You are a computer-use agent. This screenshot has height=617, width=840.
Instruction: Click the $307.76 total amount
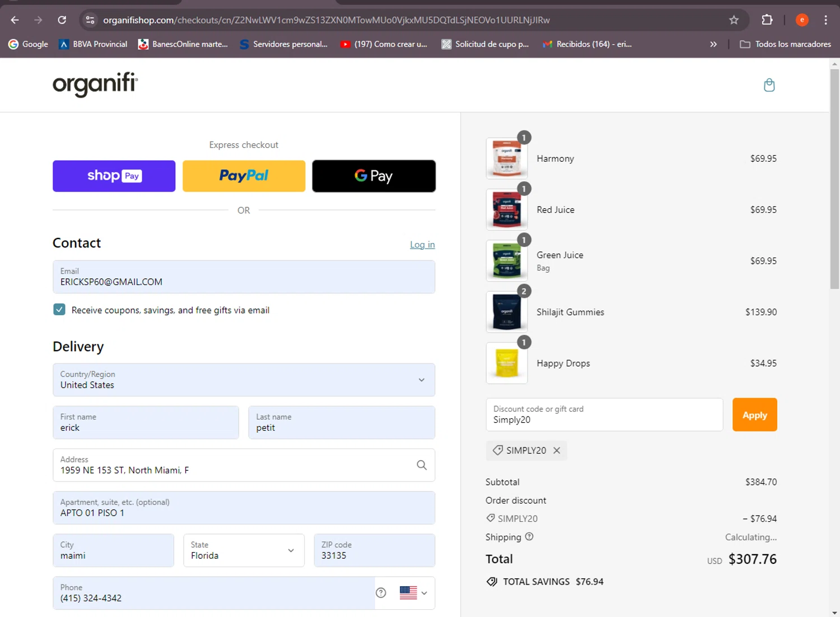(752, 559)
